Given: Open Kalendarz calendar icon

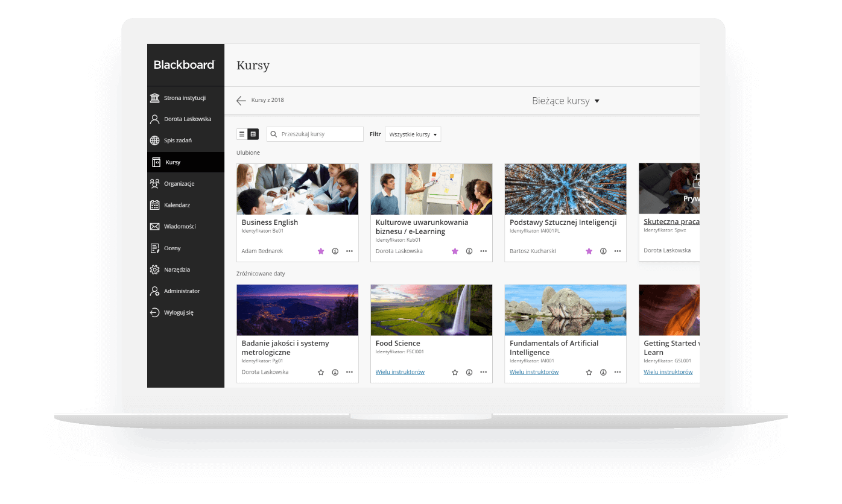Looking at the screenshot, I should pos(155,205).
